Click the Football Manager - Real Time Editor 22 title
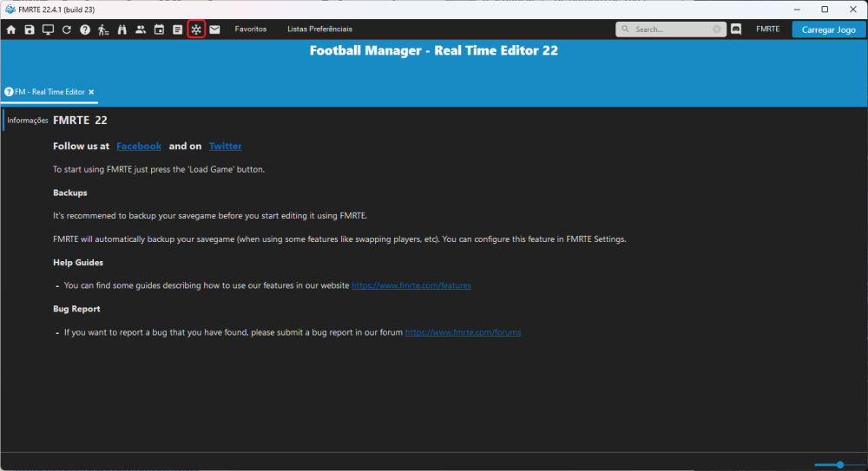868x471 pixels. (434, 50)
